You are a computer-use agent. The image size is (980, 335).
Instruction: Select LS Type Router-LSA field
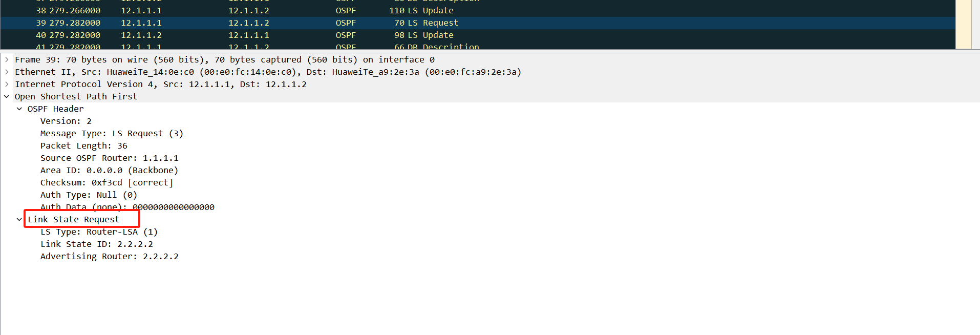point(99,232)
